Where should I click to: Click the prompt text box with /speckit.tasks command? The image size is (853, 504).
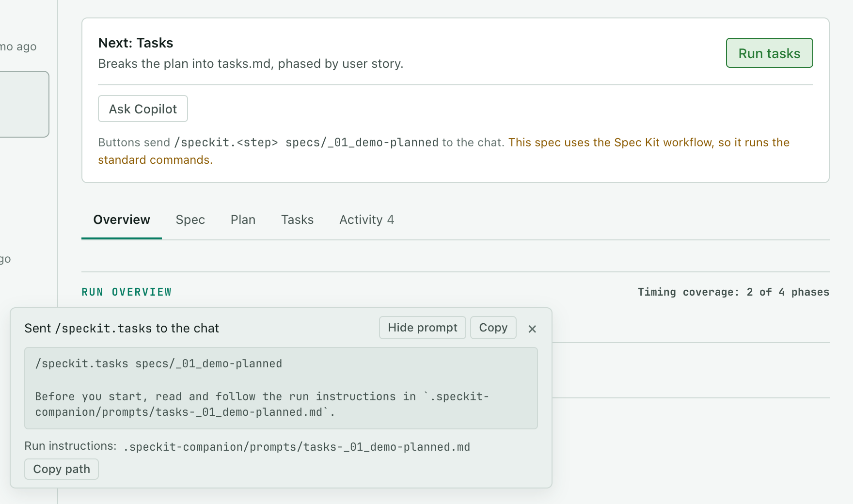[281, 388]
